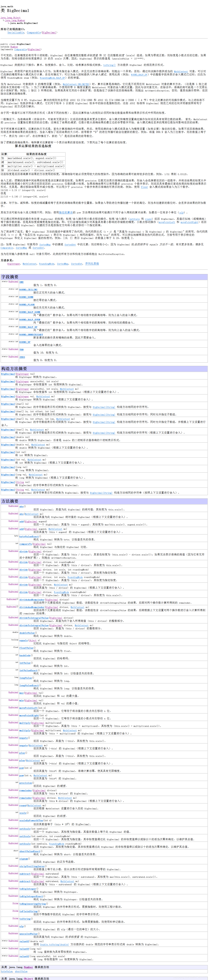The width and height of the screenshot is (209, 980).
Task: Open the floor link in the rounding paragraph
Action: (x=144, y=187)
